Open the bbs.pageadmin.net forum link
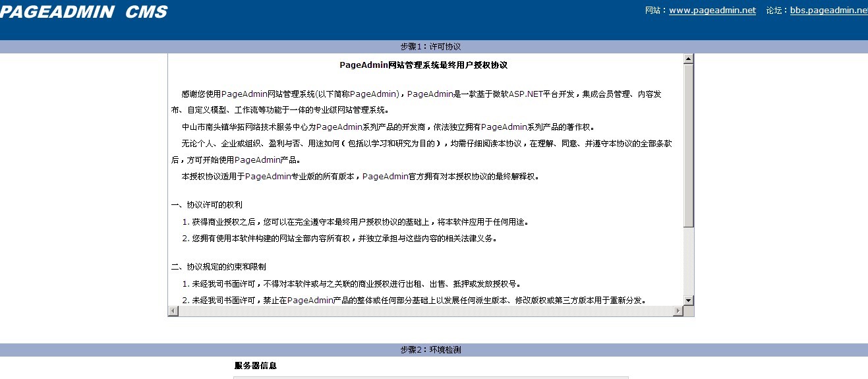868x379 pixels. [x=828, y=11]
